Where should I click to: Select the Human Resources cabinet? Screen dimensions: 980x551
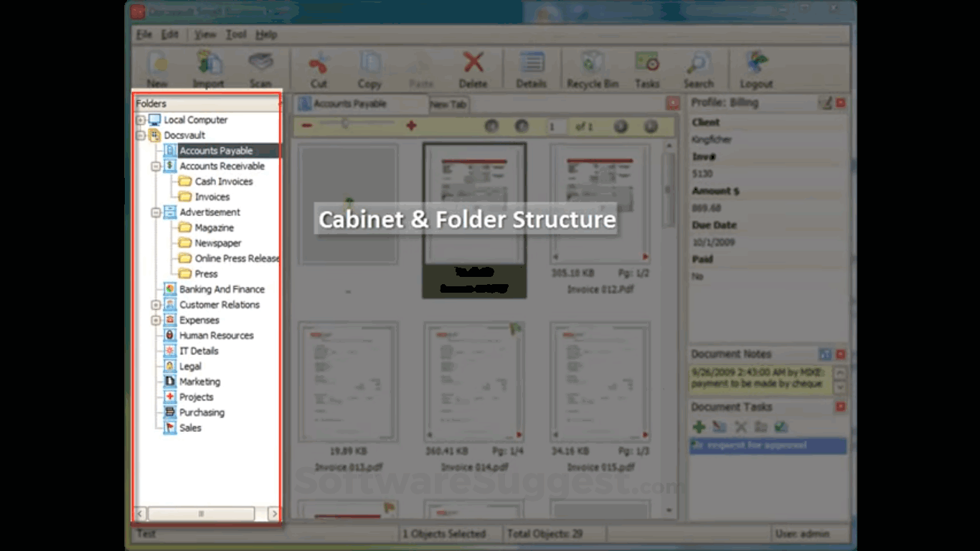coord(216,336)
